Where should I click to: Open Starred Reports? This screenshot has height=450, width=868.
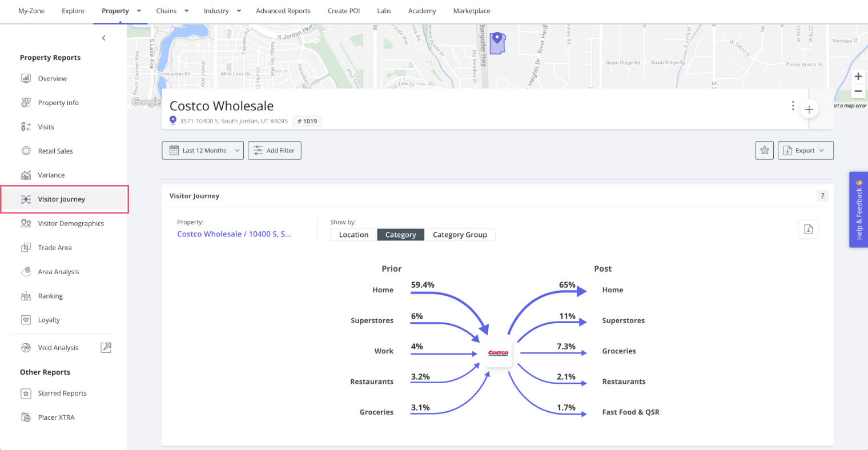62,393
